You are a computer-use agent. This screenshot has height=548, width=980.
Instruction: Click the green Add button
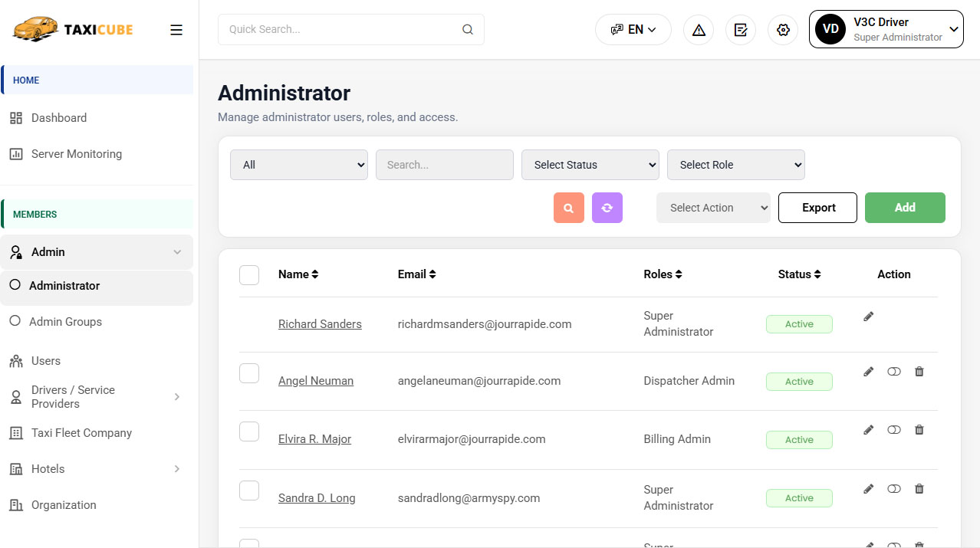click(905, 208)
